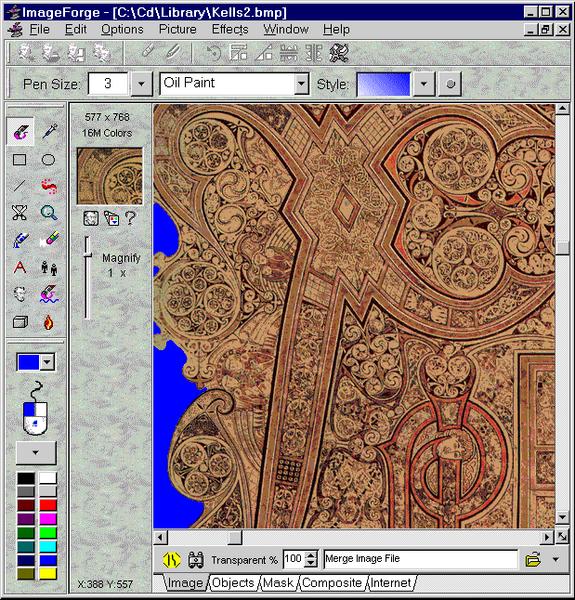Select the straight line tool

pos(20,186)
